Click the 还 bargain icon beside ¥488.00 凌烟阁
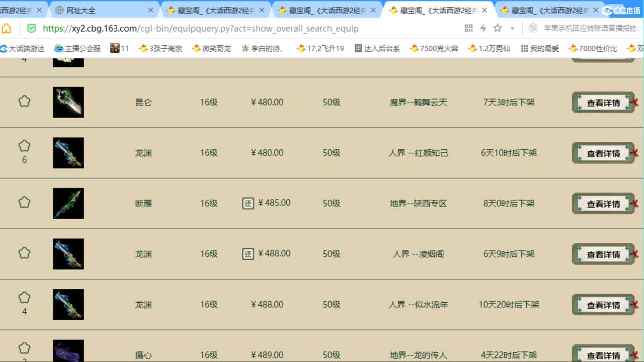The height and width of the screenshot is (362, 644). coord(248,254)
